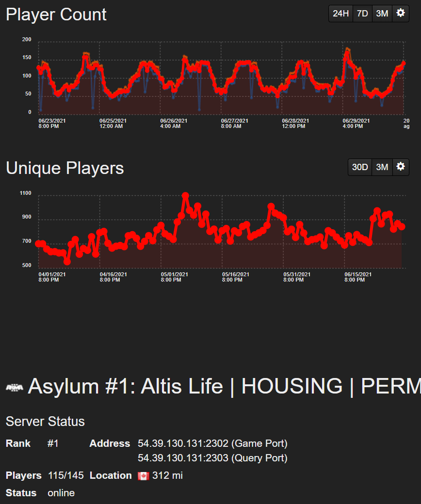Screen dimensions: 421x504
Task: Click the Status label
Action: (21, 493)
